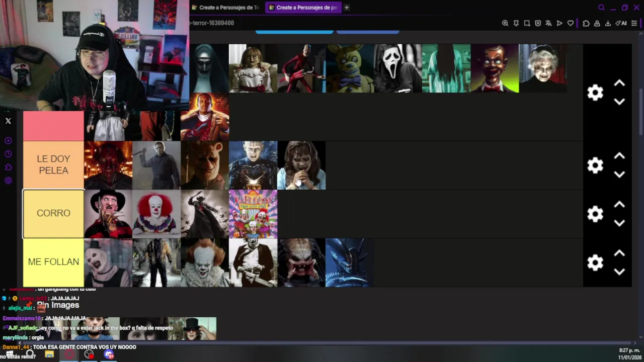Screen dimensions: 644x362
Task: Open settings gear for the topmost tier row
Action: coord(595,93)
